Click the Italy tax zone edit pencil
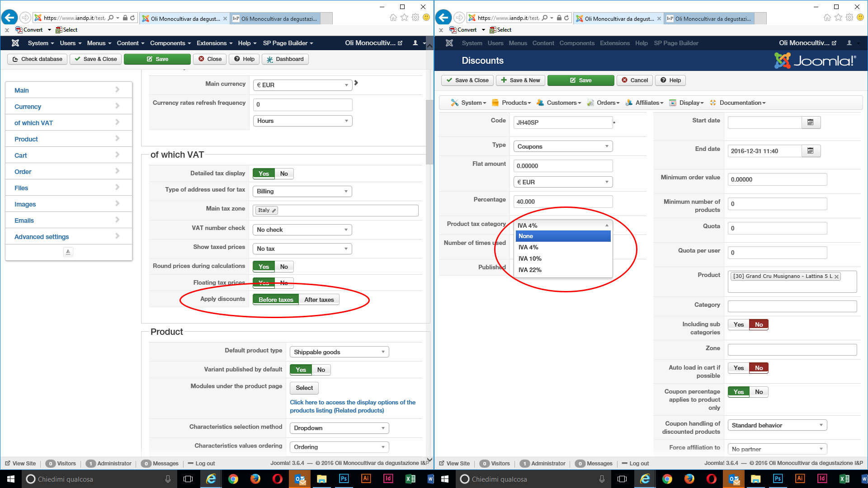Viewport: 868px width, 488px height. [x=274, y=211]
